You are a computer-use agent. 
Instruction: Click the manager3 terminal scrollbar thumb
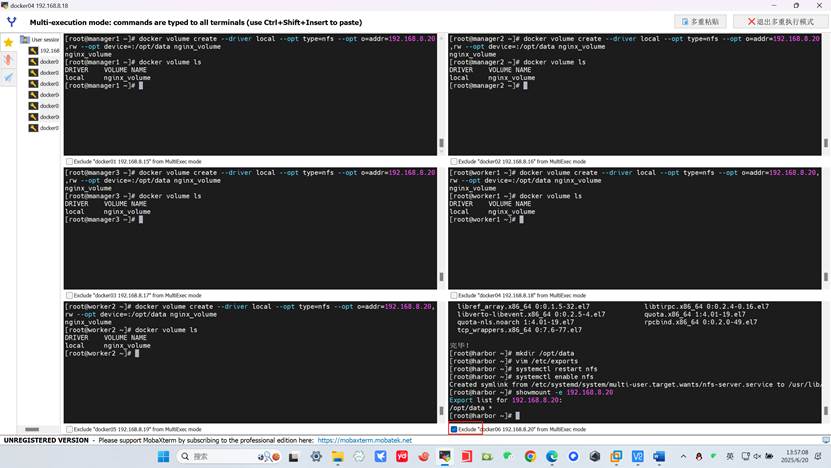[441, 277]
